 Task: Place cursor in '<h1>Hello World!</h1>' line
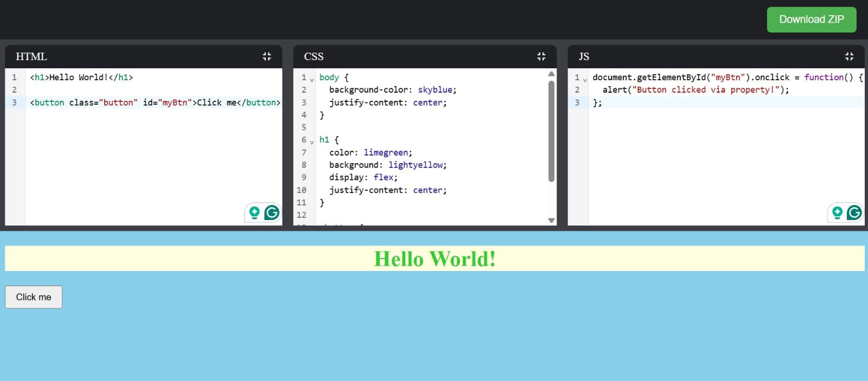click(81, 77)
